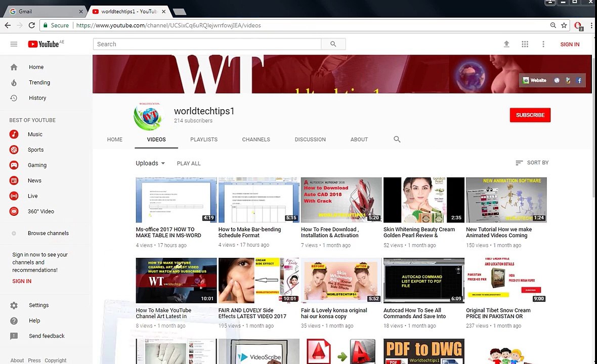Open the ABOUT tab
The width and height of the screenshot is (597, 364).
tap(359, 140)
